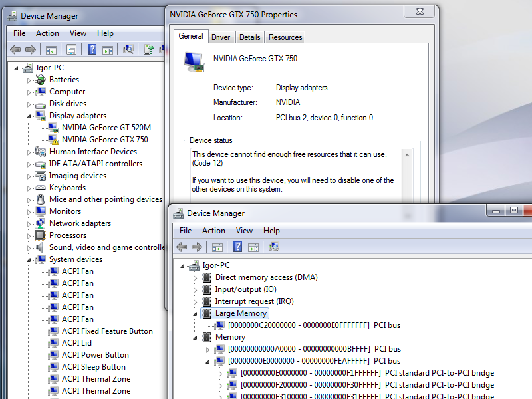Click Scan for hardware changes in left toolbar

(128, 49)
